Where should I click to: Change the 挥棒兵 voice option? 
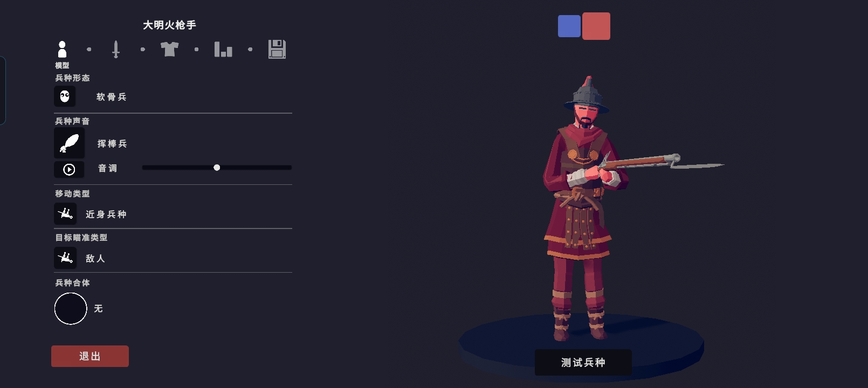click(112, 144)
